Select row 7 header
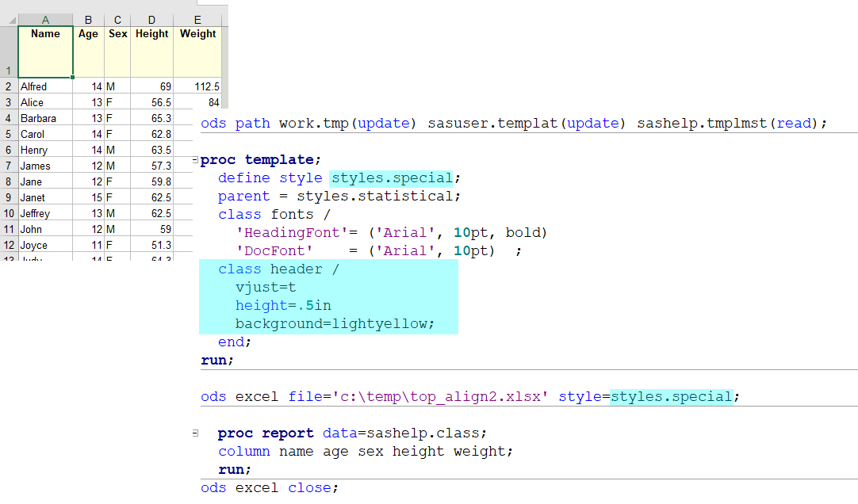 click(x=9, y=166)
